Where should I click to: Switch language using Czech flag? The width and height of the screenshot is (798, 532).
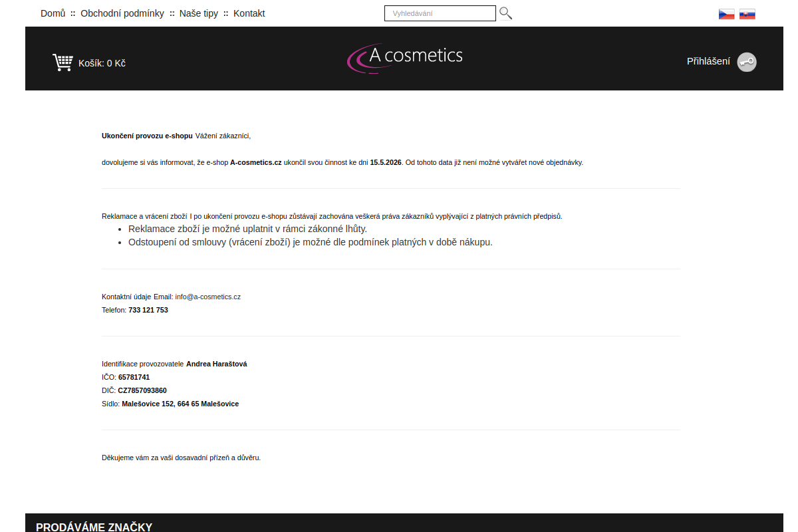727,14
